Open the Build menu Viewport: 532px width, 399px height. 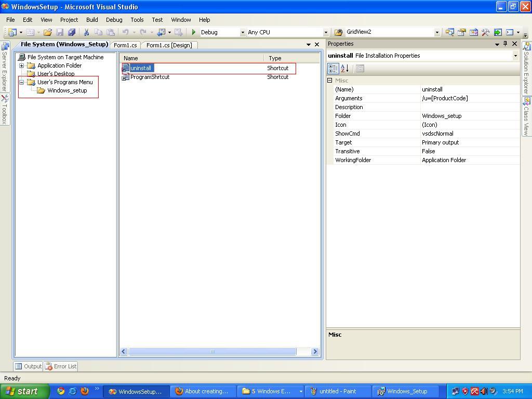(x=92, y=20)
